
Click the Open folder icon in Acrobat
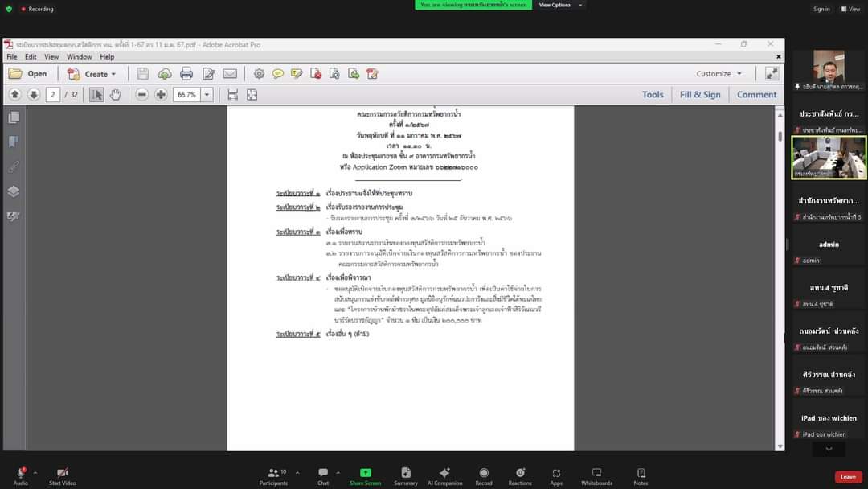tap(15, 74)
